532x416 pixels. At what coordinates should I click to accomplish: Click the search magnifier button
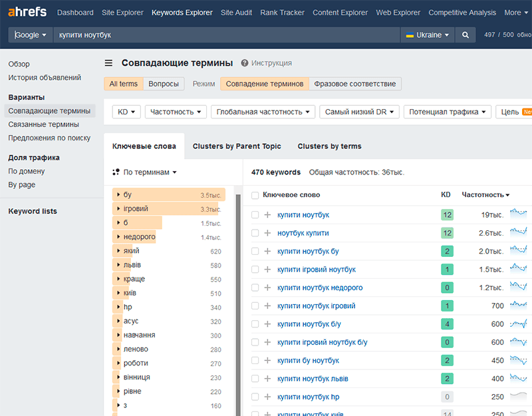465,35
